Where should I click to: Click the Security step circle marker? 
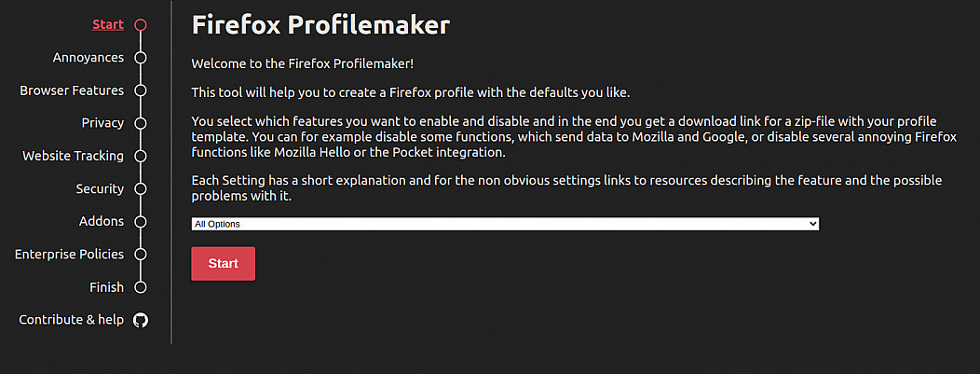click(141, 188)
